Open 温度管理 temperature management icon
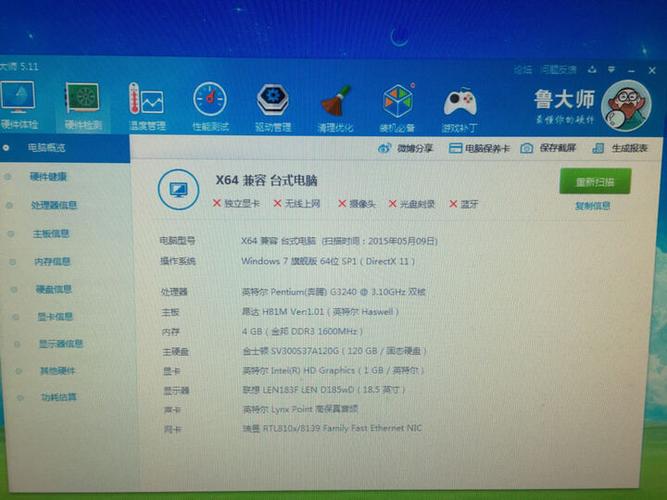The image size is (667, 500). point(146,98)
